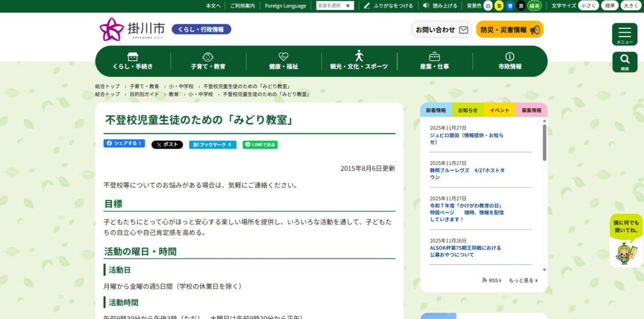This screenshot has width=644, height=319.
Task: Switch to the お知らせ tab
Action: 468,110
